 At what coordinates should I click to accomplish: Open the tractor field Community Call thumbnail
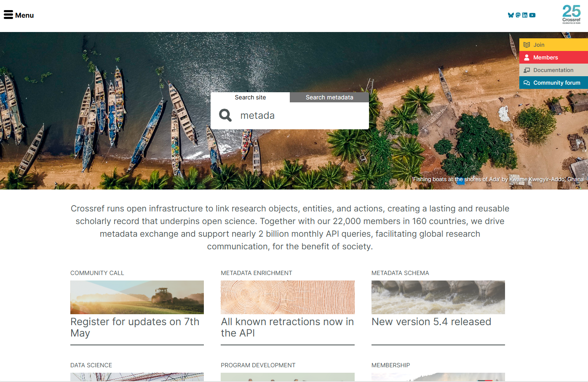point(137,297)
